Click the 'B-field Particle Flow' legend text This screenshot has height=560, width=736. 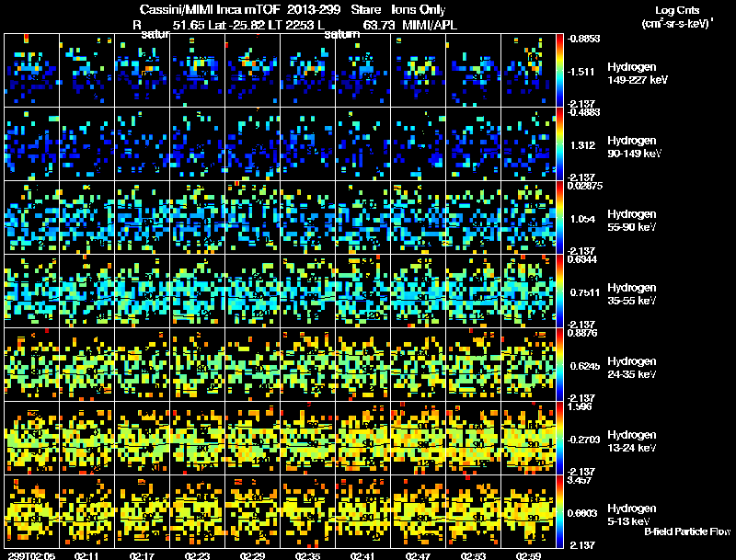coord(687,531)
